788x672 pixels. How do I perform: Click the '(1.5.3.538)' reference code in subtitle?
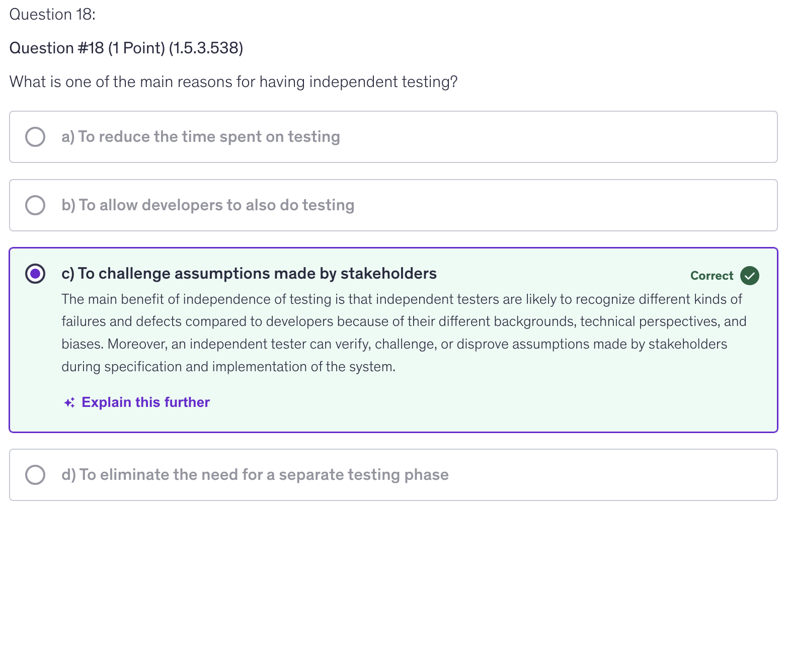[206, 48]
